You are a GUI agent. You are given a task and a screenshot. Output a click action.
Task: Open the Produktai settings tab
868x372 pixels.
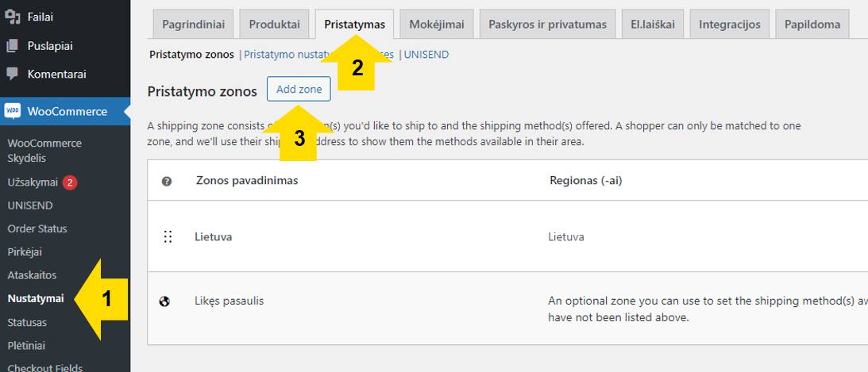click(x=275, y=25)
